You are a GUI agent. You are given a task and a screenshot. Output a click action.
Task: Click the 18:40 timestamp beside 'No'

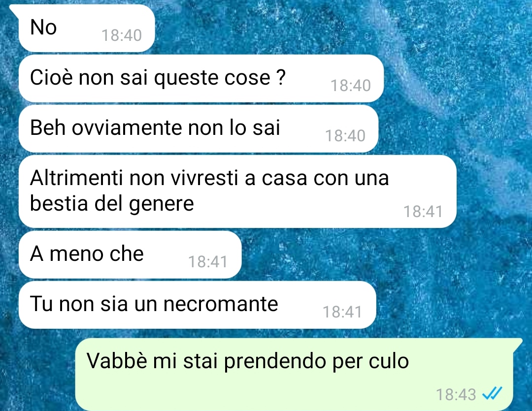pos(122,35)
